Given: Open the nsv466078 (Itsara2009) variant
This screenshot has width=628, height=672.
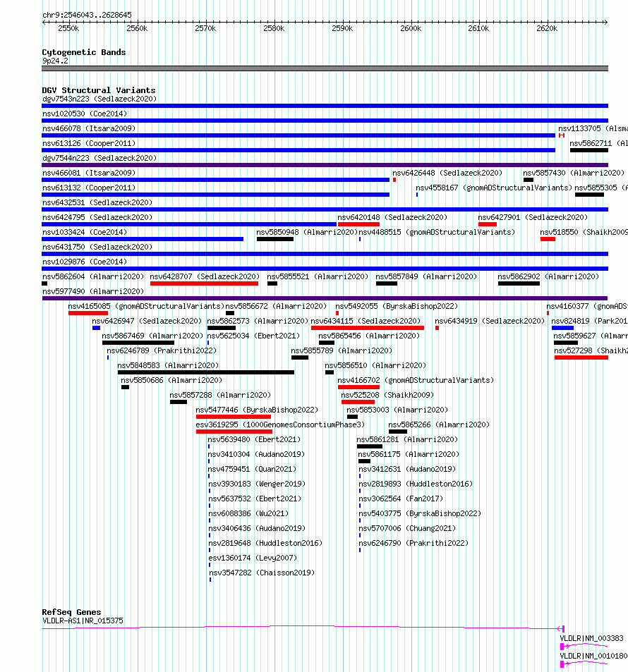Looking at the screenshot, I should [89, 128].
